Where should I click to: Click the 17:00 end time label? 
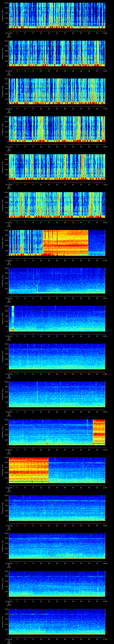pyautogui.click(x=105, y=109)
